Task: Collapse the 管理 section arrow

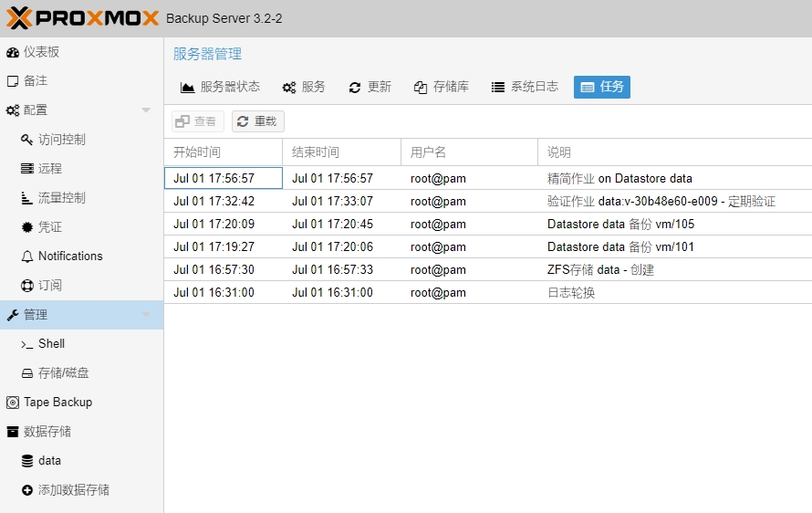Action: pyautogui.click(x=146, y=315)
